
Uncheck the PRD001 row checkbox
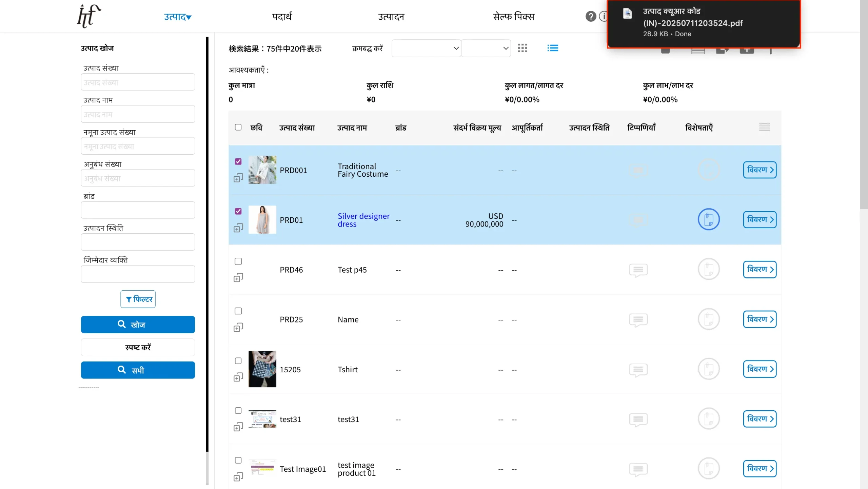coord(238,161)
